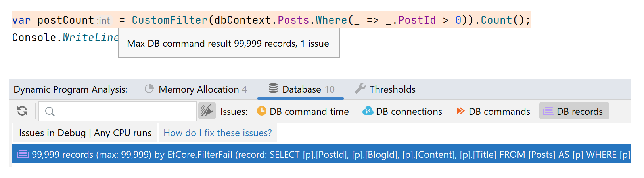Open the 'Issues in Debug | Any CPU runs' tab
The height and width of the screenshot is (178, 644).
85,133
